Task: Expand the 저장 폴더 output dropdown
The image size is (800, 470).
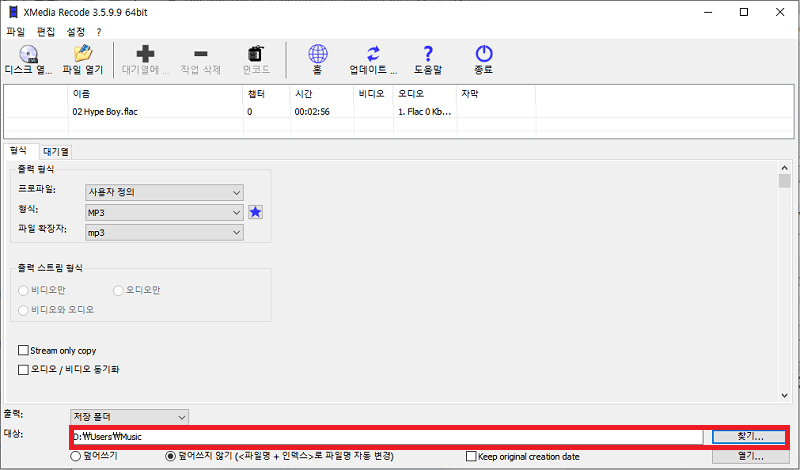Action: (x=129, y=416)
